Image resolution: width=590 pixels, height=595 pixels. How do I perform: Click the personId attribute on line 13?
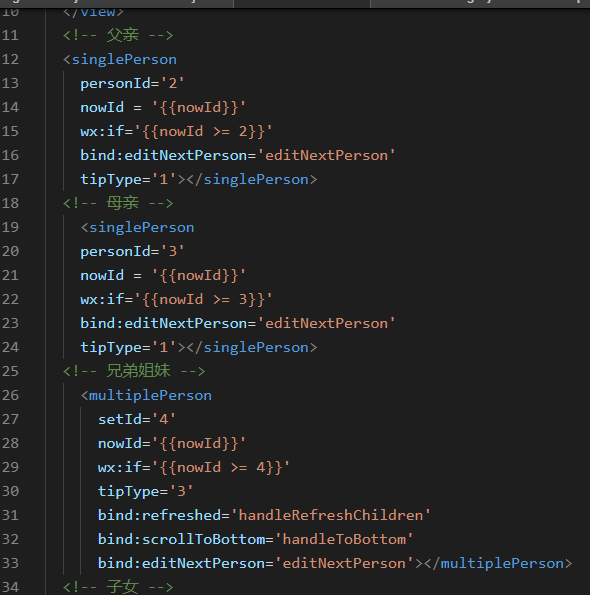115,83
